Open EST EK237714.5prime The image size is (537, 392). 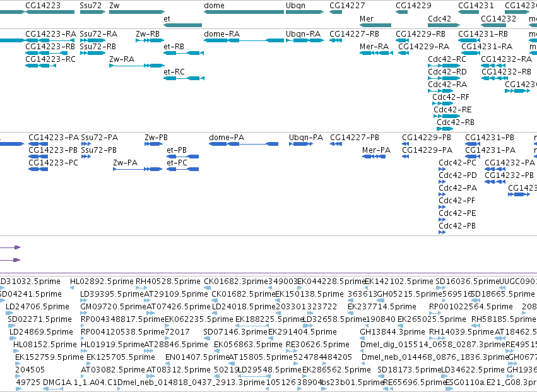point(382,307)
